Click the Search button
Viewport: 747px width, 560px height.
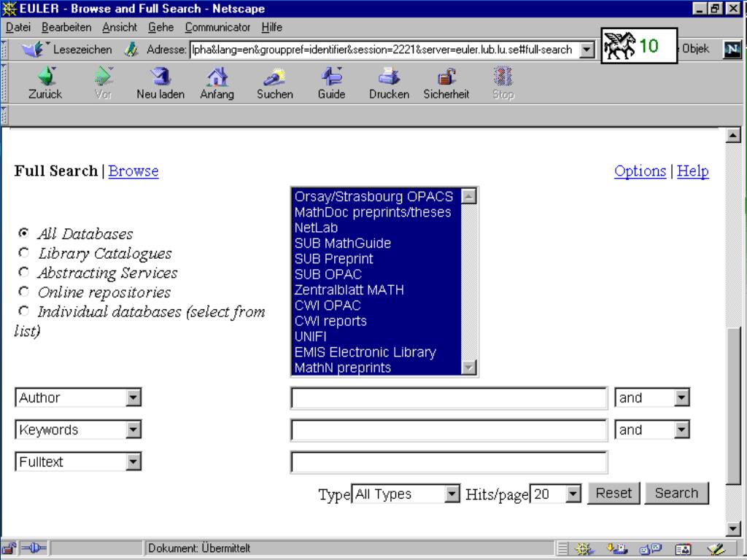coord(676,493)
